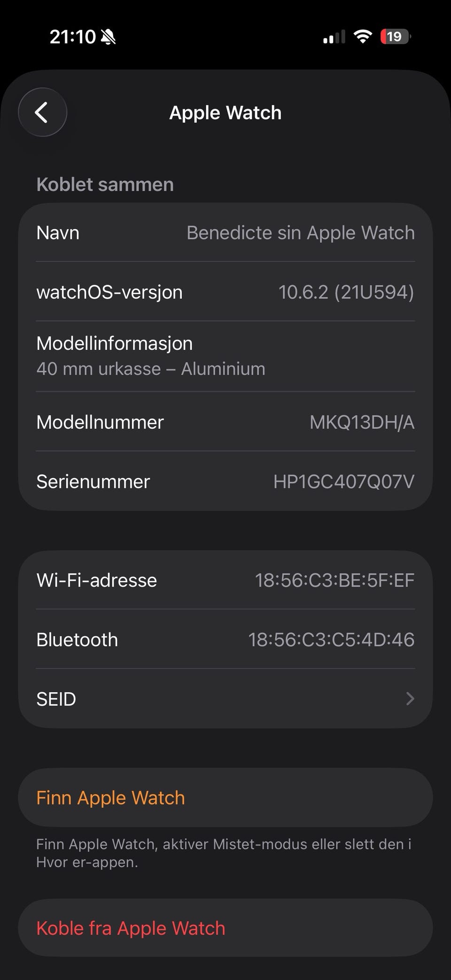Tap the battery level indicator
This screenshot has width=451, height=980.
click(396, 36)
